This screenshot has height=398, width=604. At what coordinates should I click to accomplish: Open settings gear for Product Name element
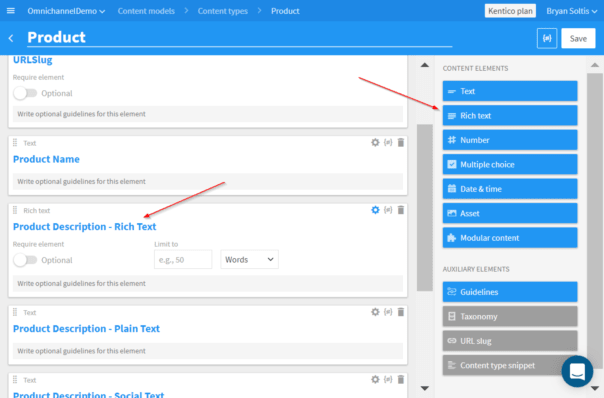click(375, 143)
